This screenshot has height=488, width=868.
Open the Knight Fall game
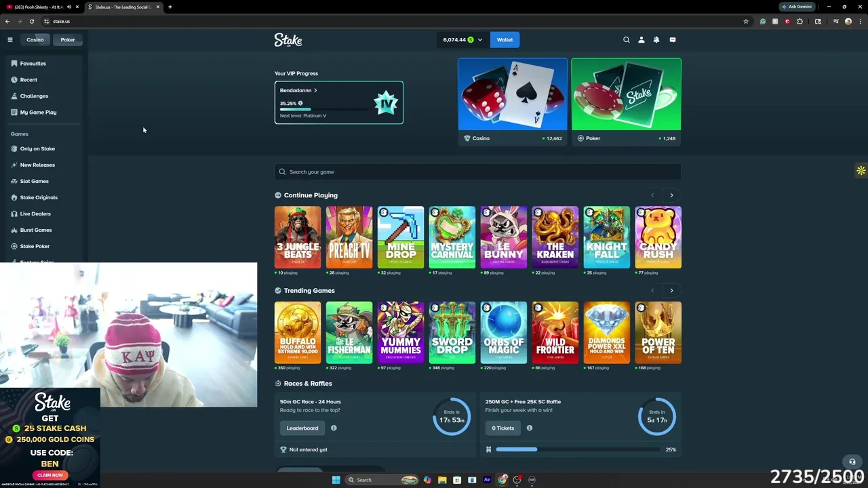pos(607,237)
